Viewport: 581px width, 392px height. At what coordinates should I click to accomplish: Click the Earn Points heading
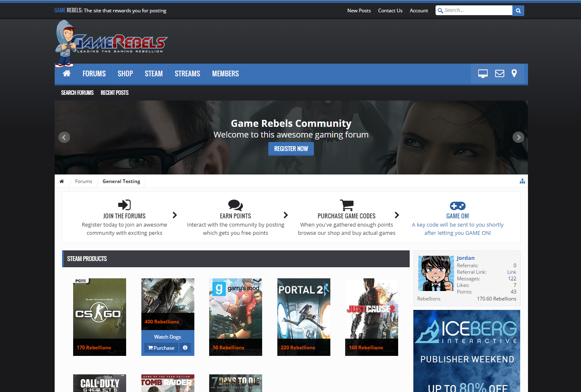[235, 216]
